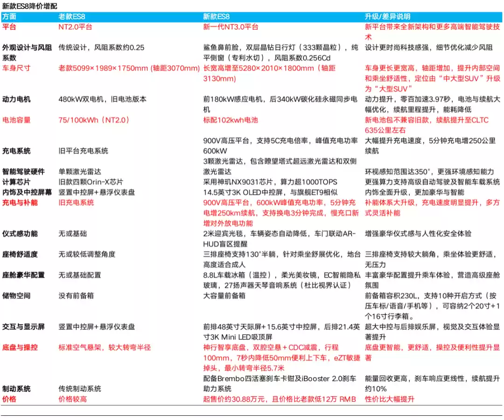Viewport: 504px width, 420px height.
Task: Click the 单颗激光雷达 cell
Action: click(78, 171)
